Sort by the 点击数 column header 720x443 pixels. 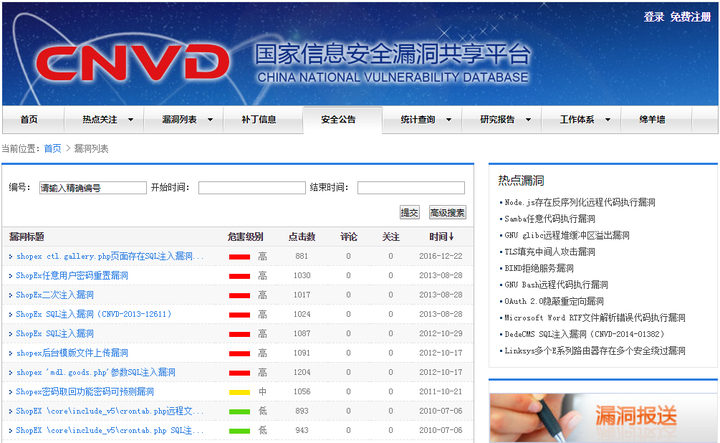[x=302, y=237]
